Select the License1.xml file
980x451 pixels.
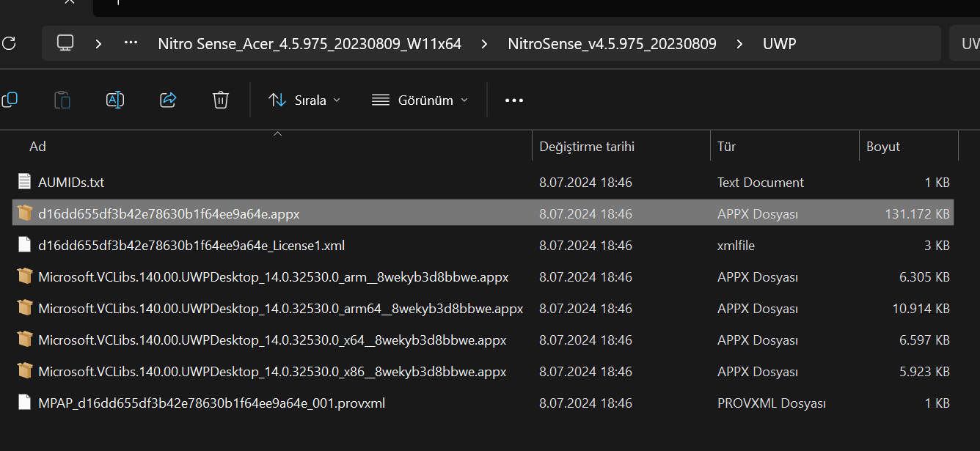191,245
